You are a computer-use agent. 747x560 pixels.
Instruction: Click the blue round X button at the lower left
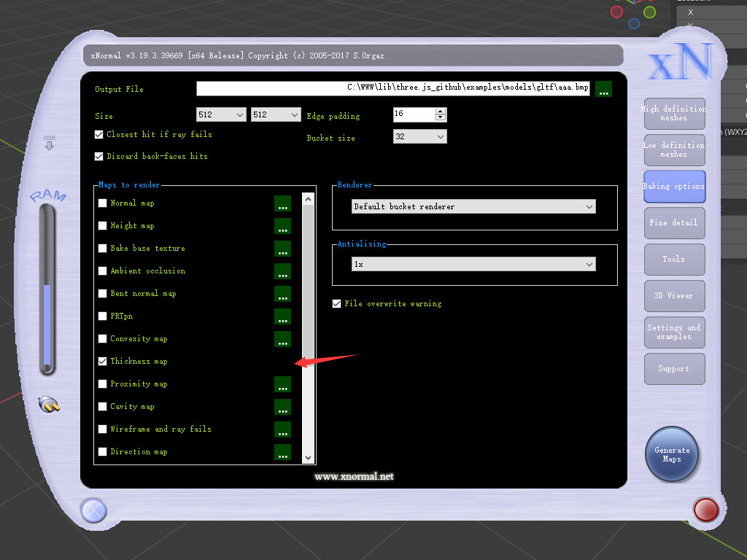pyautogui.click(x=93, y=510)
